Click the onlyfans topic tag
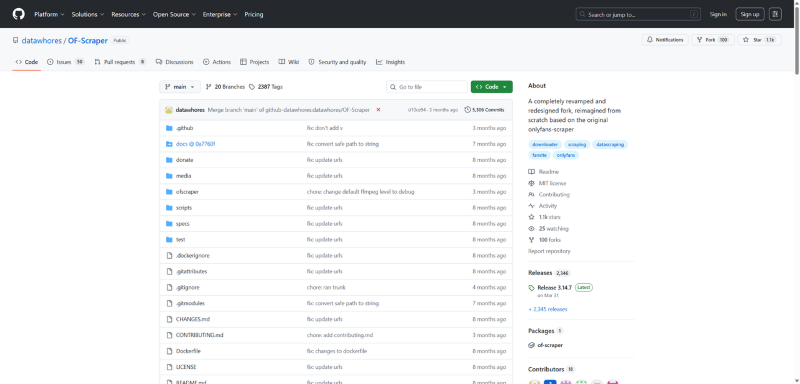Image resolution: width=800 pixels, height=384 pixels. coord(566,155)
